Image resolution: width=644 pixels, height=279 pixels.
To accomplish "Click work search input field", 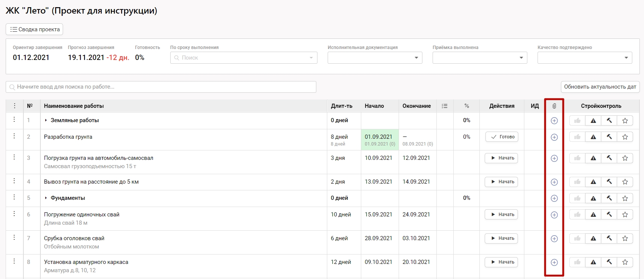I will [x=161, y=87].
